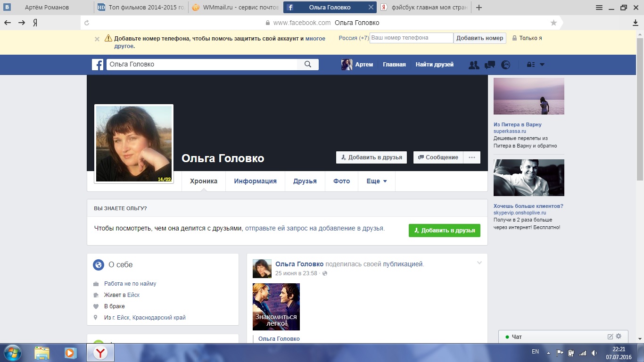
Task: Open a new browser tab with the plus
Action: pos(479,8)
